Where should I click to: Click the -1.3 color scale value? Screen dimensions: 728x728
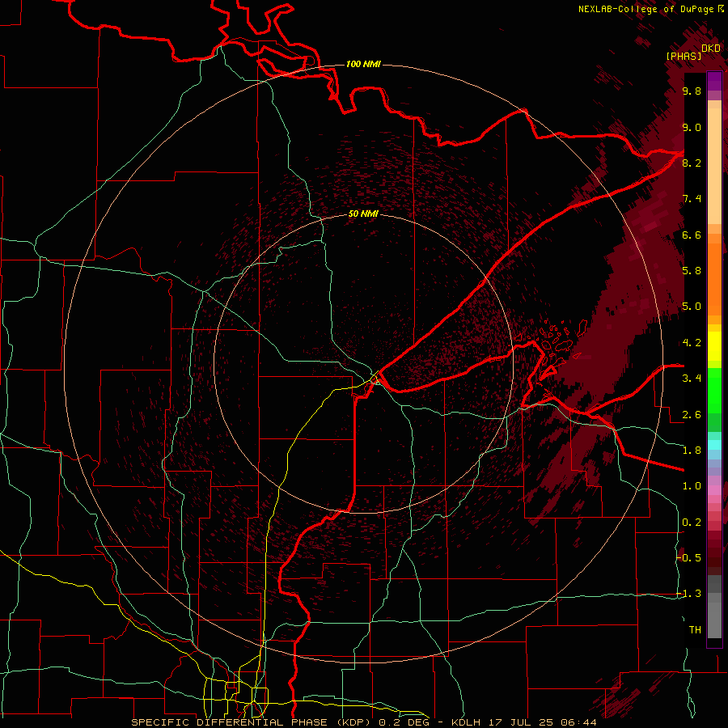point(689,594)
